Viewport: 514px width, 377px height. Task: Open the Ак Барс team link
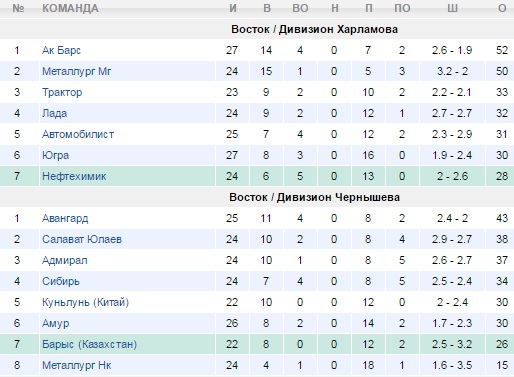point(61,50)
